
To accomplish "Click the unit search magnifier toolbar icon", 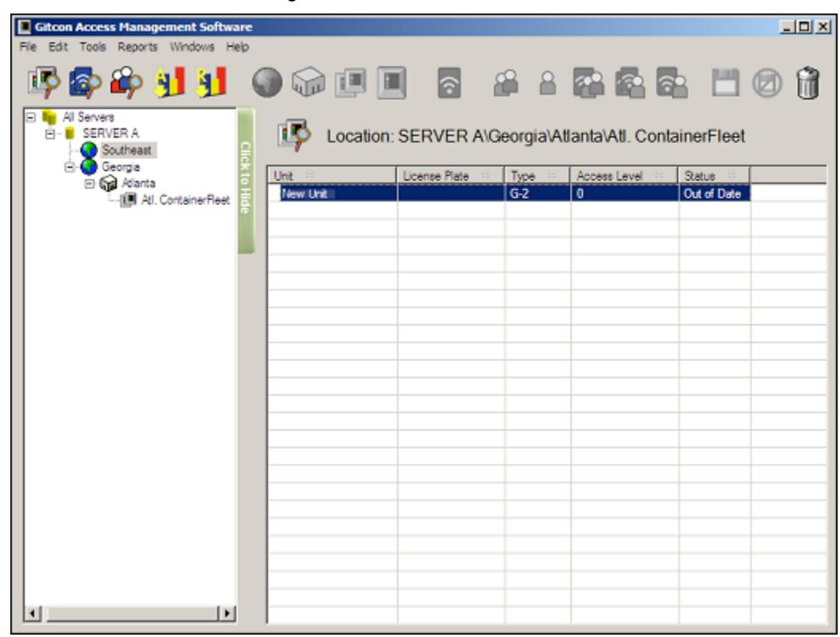I will [x=44, y=82].
